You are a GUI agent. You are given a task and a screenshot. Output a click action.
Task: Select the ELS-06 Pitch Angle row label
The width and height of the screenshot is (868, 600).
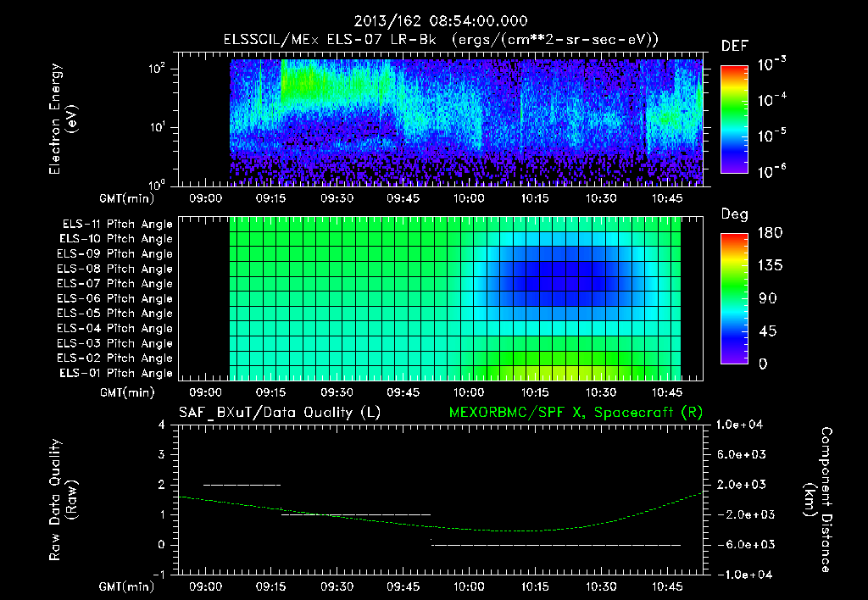tap(115, 299)
